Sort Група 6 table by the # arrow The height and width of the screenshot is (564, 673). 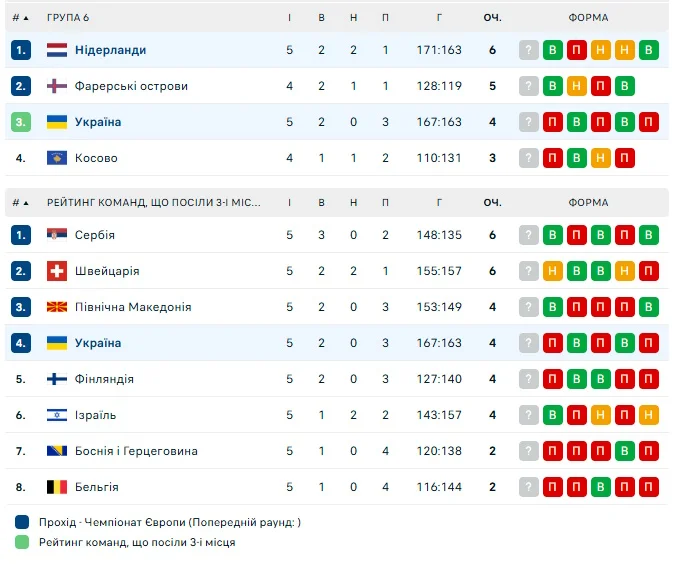click(25, 18)
